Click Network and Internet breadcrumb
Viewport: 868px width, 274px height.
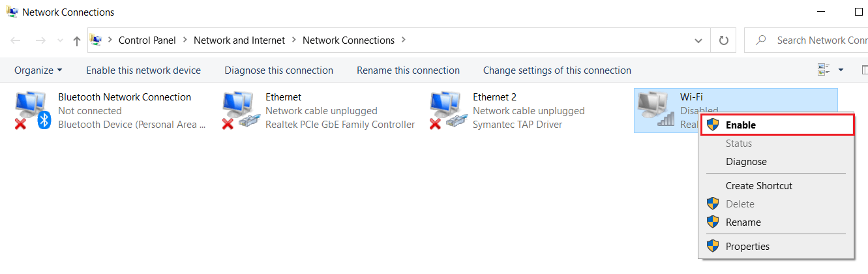[x=239, y=40]
